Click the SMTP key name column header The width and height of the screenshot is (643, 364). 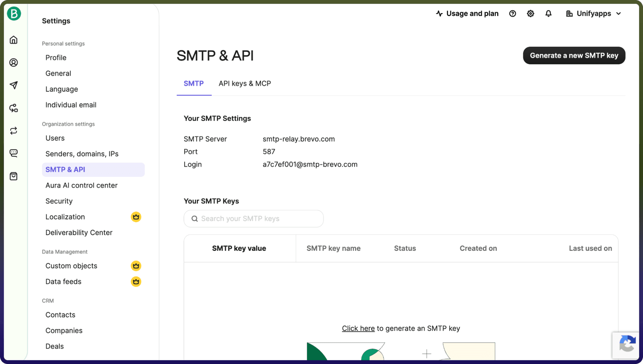point(334,248)
